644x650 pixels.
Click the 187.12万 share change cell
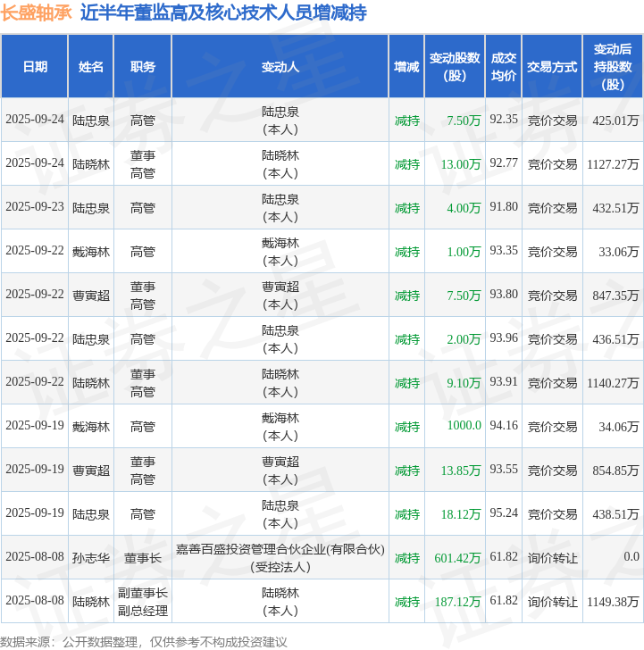[x=455, y=602]
